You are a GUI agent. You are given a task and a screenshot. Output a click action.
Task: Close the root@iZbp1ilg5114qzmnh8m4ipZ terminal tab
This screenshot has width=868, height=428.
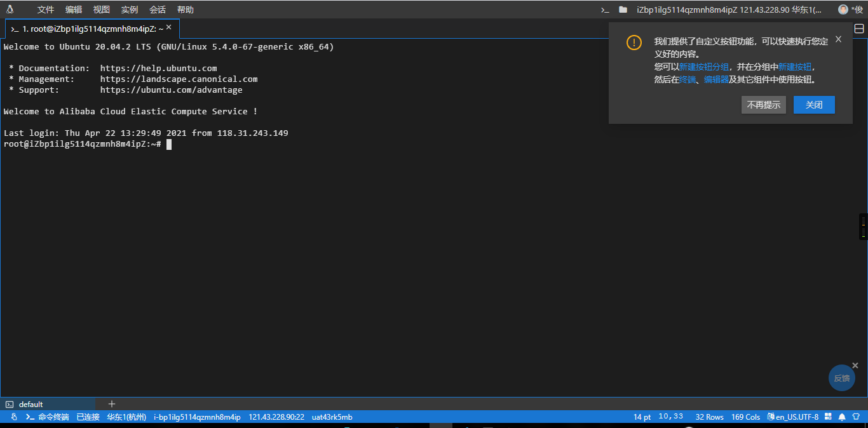click(x=168, y=28)
